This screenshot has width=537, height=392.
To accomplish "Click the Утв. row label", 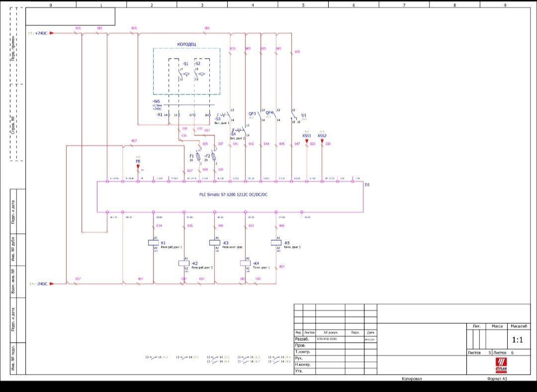I will point(299,371).
